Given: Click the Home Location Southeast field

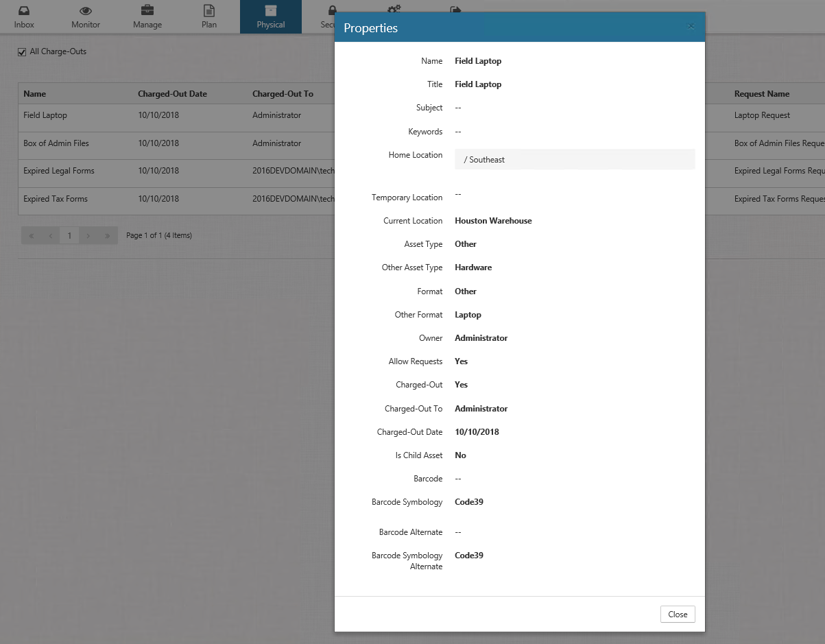Looking at the screenshot, I should [x=574, y=160].
